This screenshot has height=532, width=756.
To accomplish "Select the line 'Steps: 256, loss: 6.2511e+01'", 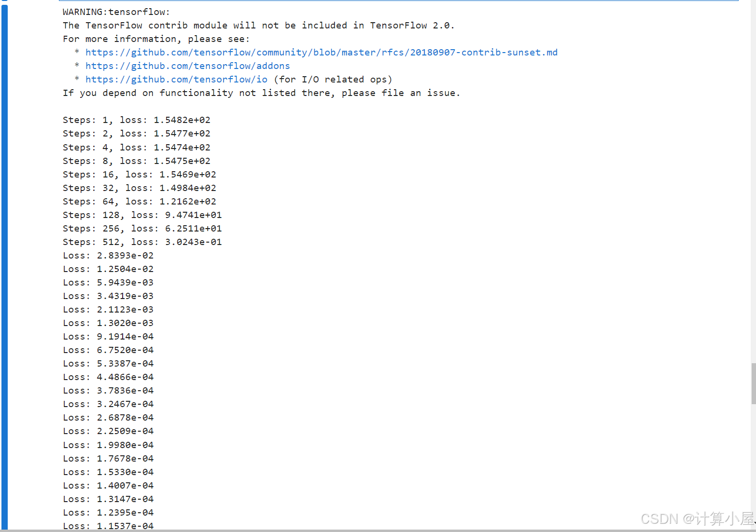I will pyautogui.click(x=142, y=229).
